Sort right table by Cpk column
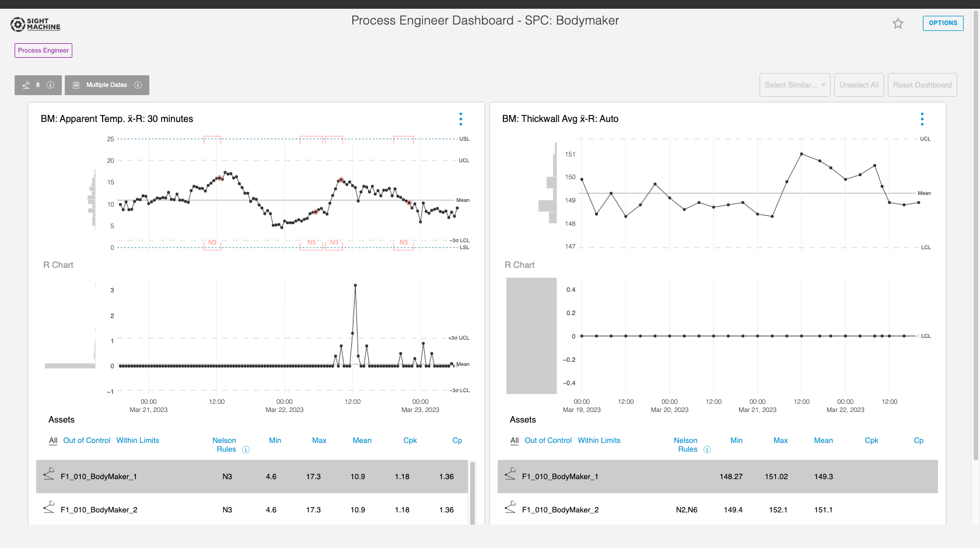Screen dimensions: 980x548 tap(871, 441)
